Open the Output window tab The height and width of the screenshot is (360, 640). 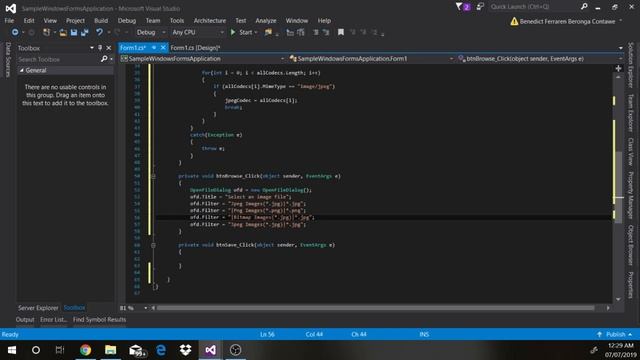(25, 320)
